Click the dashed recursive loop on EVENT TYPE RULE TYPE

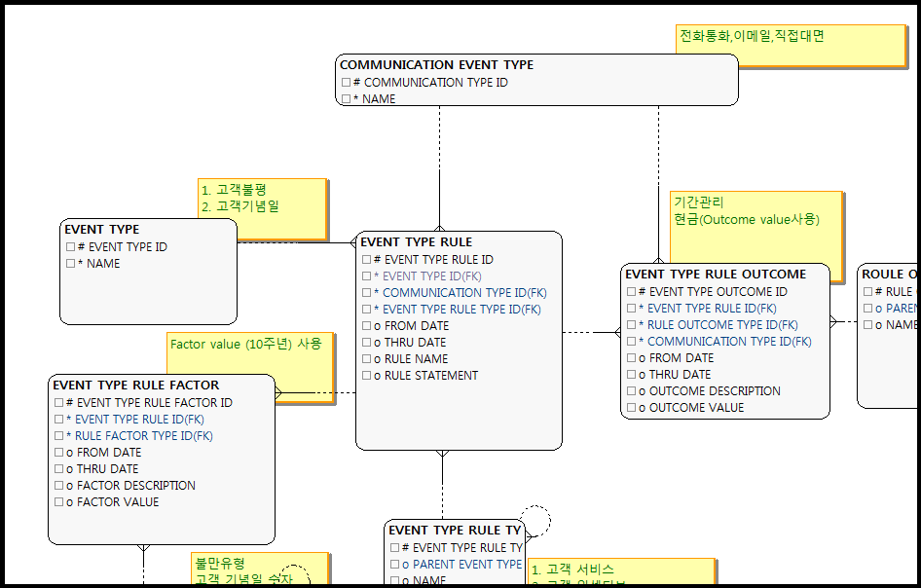click(535, 520)
